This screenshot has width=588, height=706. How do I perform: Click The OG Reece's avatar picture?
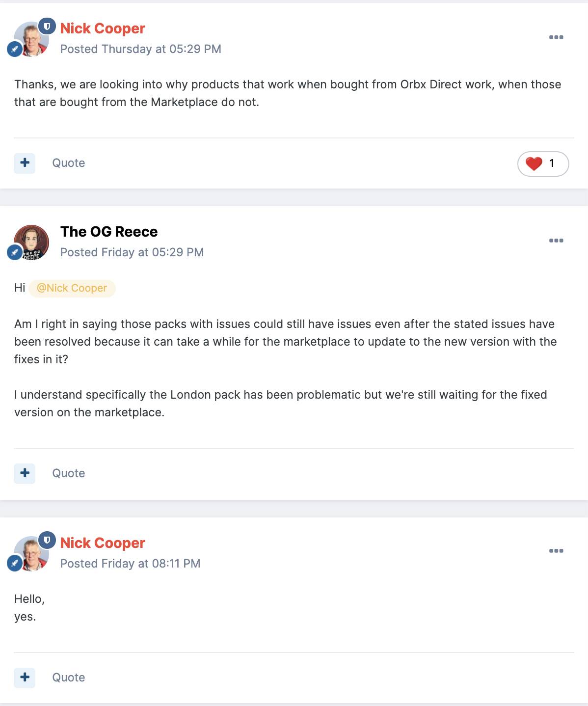pyautogui.click(x=32, y=242)
